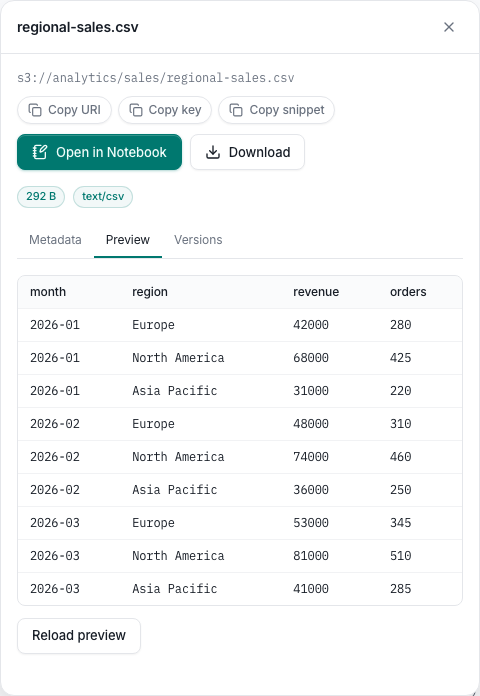This screenshot has height=696, width=480.
Task: Click 2026-02 in the 460 orders row
Action: click(x=55, y=457)
